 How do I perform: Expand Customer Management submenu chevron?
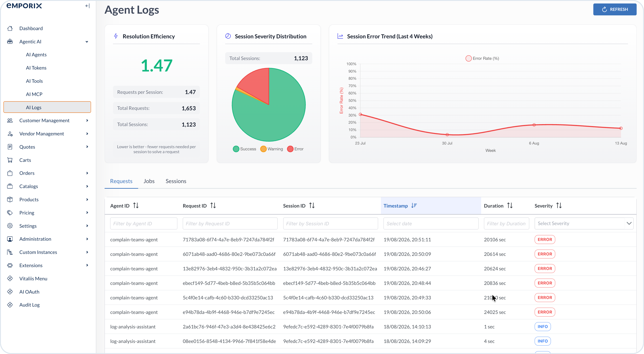pos(87,120)
